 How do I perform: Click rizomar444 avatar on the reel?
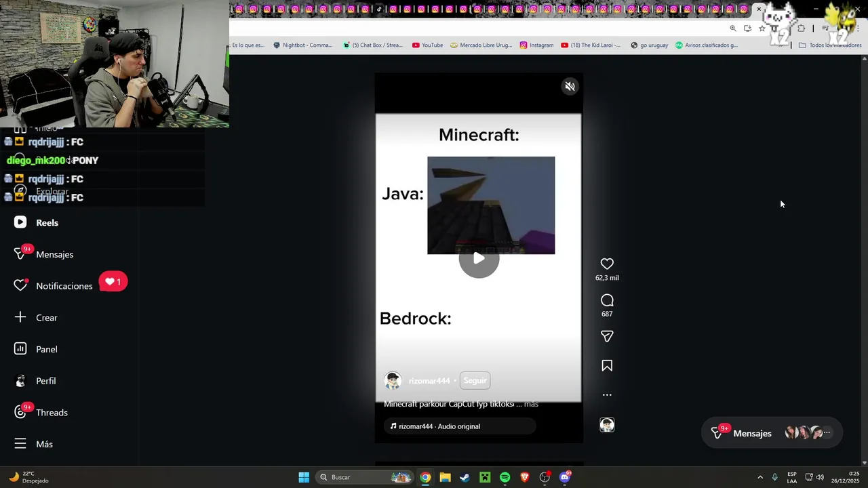point(393,380)
